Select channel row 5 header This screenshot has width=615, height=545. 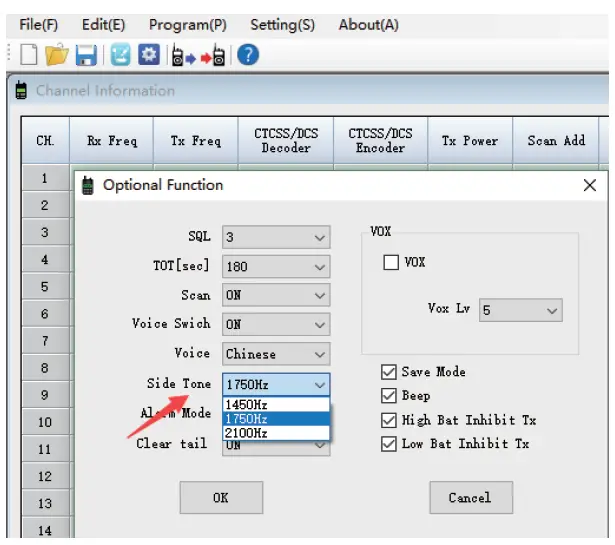[x=45, y=287]
